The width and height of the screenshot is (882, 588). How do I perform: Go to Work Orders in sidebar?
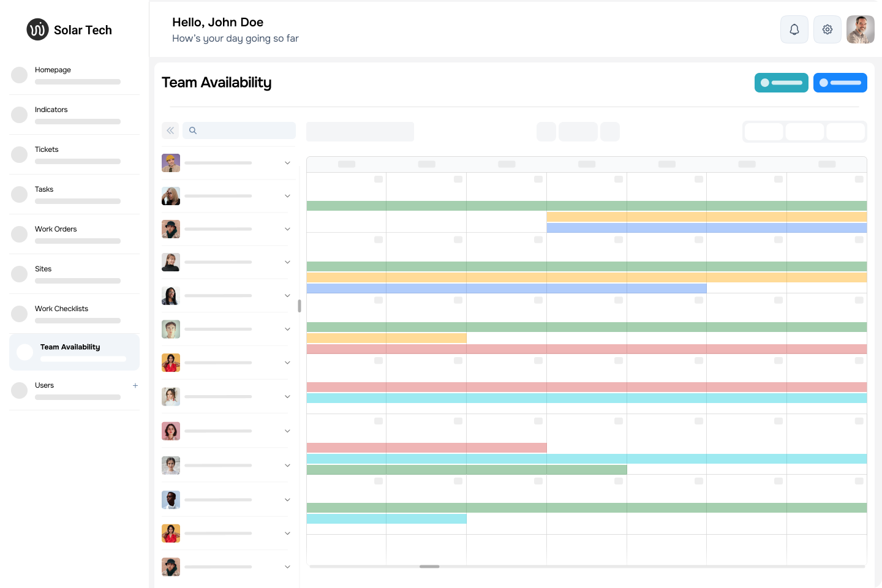click(x=56, y=229)
